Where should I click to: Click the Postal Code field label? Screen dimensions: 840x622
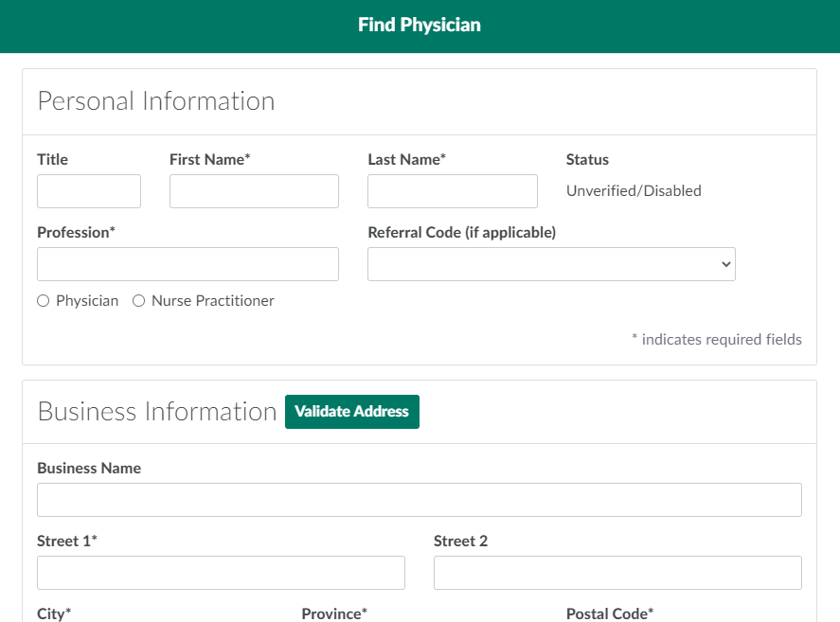click(x=610, y=613)
